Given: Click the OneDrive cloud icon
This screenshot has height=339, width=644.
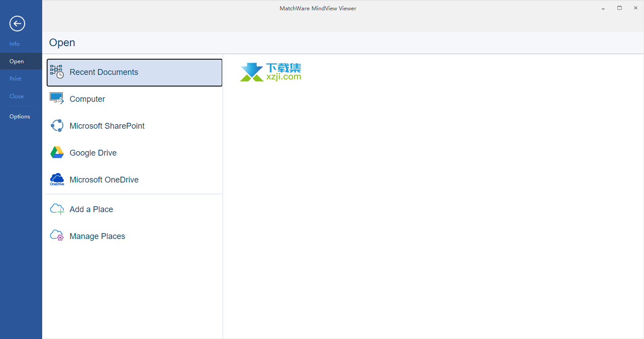Looking at the screenshot, I should [x=57, y=179].
